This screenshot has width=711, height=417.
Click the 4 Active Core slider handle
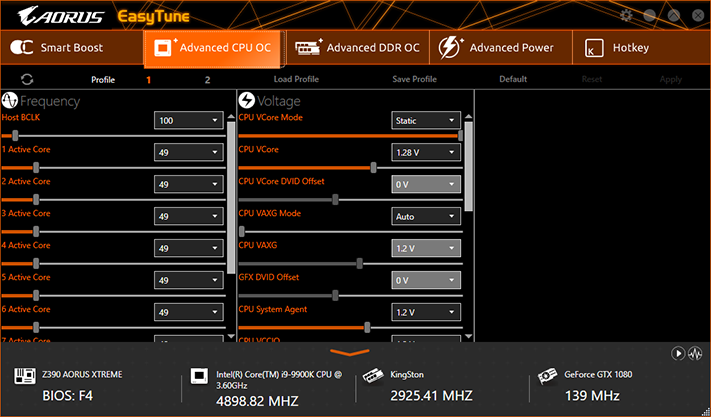click(36, 263)
